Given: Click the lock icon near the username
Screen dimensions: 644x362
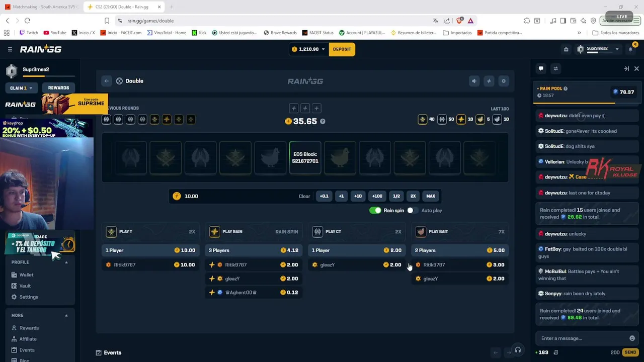Looking at the screenshot, I should tap(566, 49).
